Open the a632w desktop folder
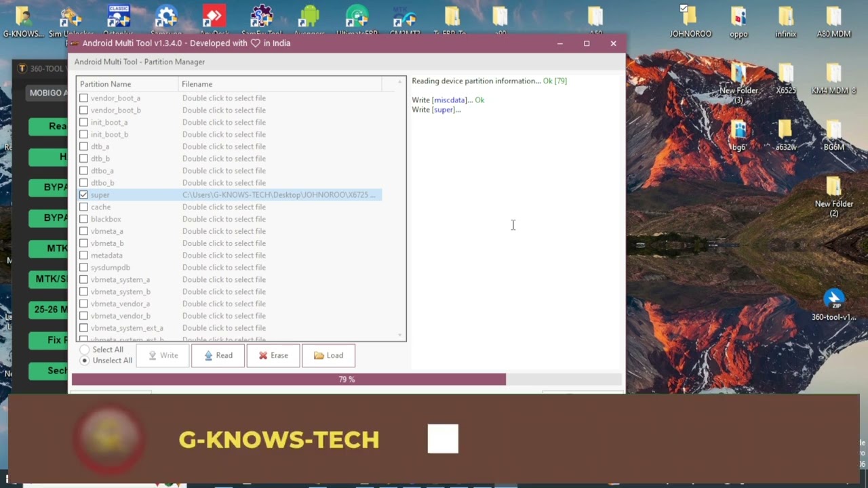 coord(786,136)
